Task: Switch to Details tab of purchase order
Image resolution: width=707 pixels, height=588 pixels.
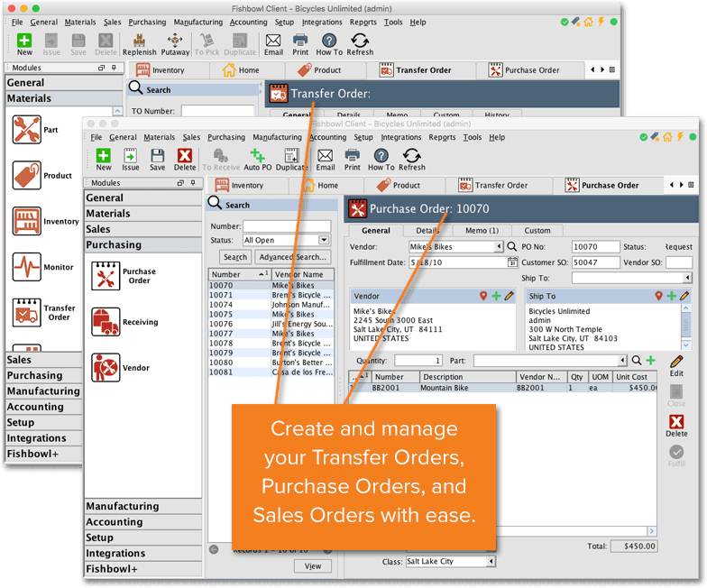Action: (427, 231)
